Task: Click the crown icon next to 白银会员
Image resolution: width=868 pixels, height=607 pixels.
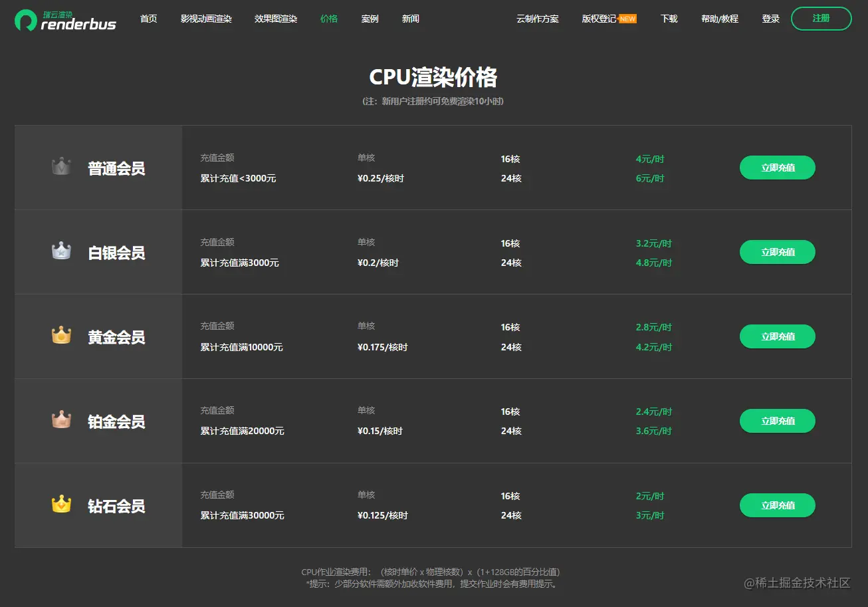Action: tap(61, 251)
